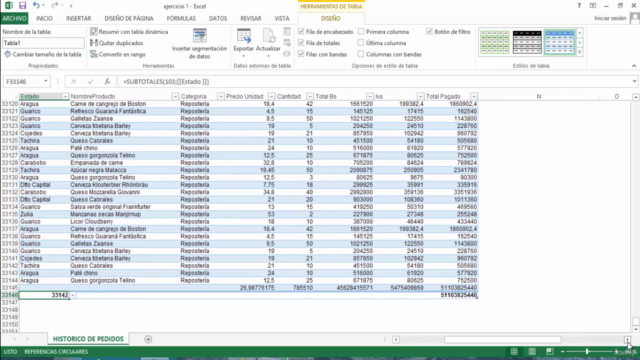Viewport: 640px width, 360px height.
Task: Open the Precio Unidad filter dropdown
Action: (x=271, y=97)
